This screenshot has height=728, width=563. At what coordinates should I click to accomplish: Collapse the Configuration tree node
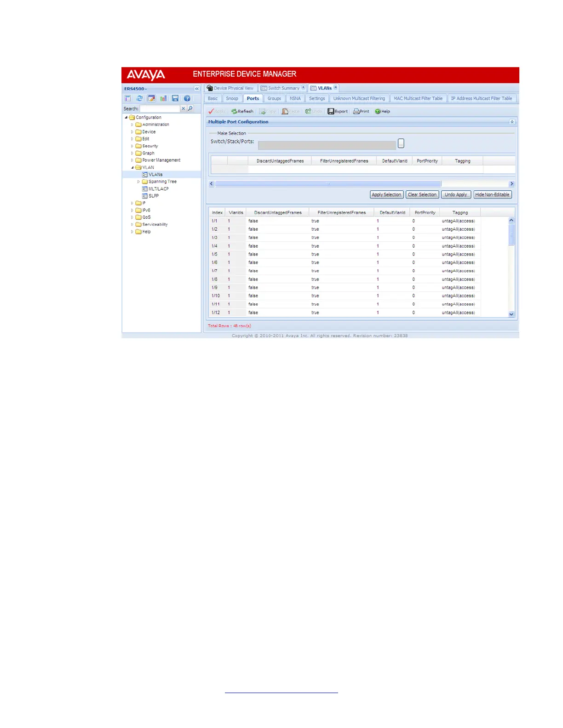click(126, 117)
